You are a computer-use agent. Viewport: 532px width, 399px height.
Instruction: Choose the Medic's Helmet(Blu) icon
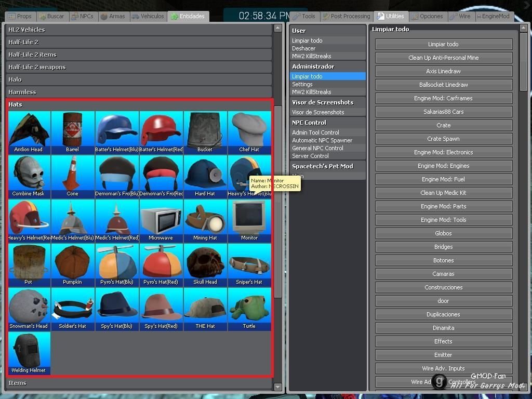[73, 221]
